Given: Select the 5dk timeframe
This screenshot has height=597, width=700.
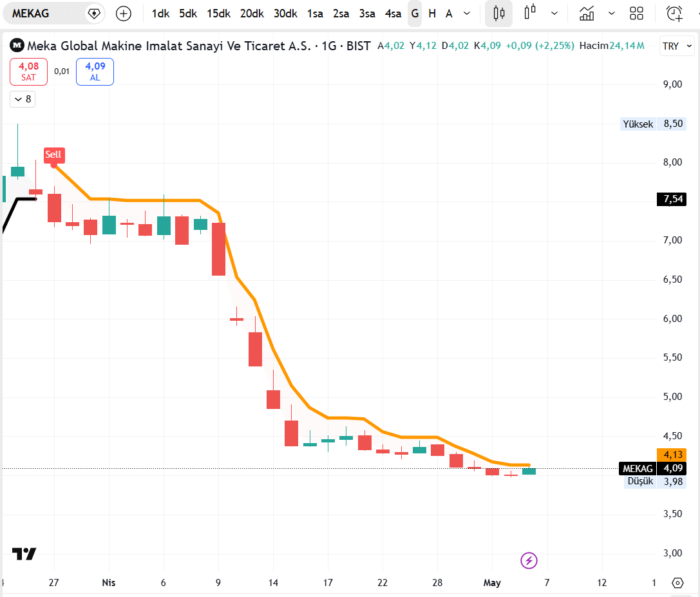Looking at the screenshot, I should click(x=188, y=14).
